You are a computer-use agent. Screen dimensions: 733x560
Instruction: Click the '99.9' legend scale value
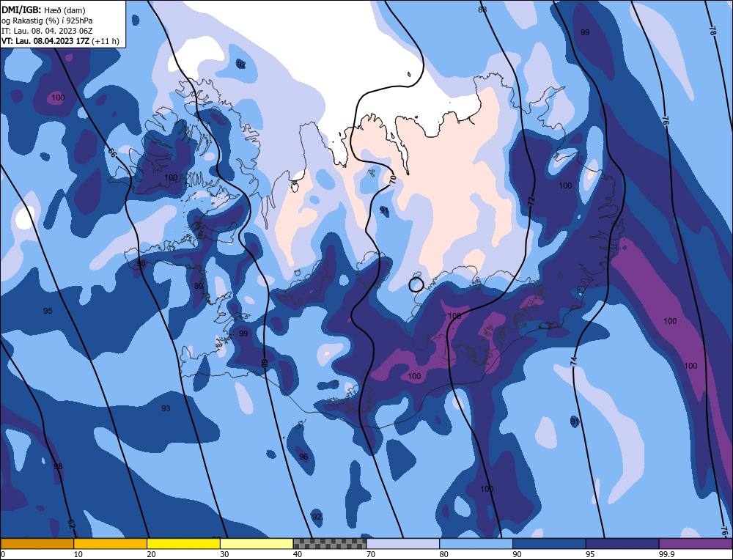click(x=666, y=554)
